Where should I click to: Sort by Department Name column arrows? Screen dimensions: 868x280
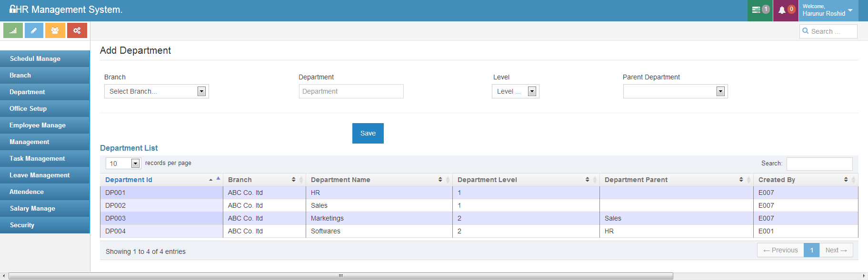tap(440, 180)
